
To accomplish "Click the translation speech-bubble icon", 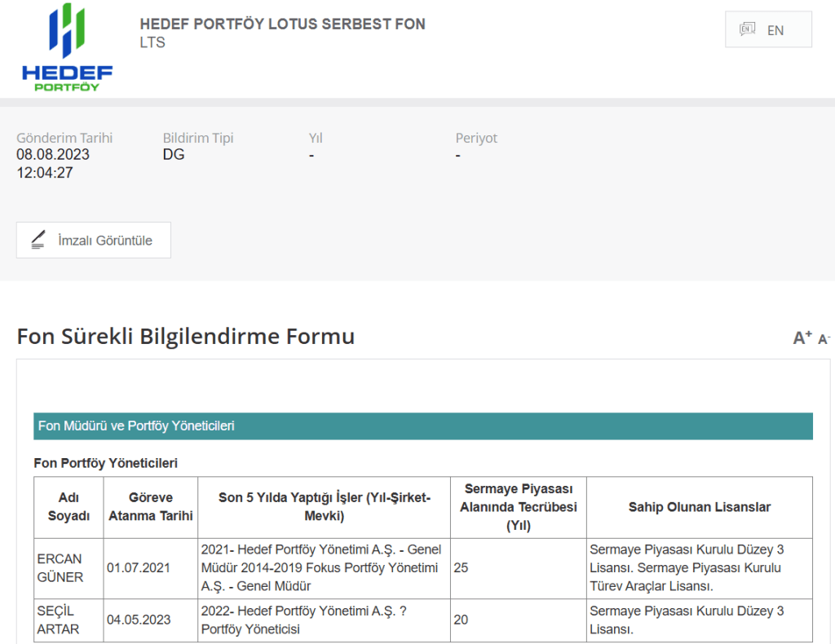I will (747, 29).
